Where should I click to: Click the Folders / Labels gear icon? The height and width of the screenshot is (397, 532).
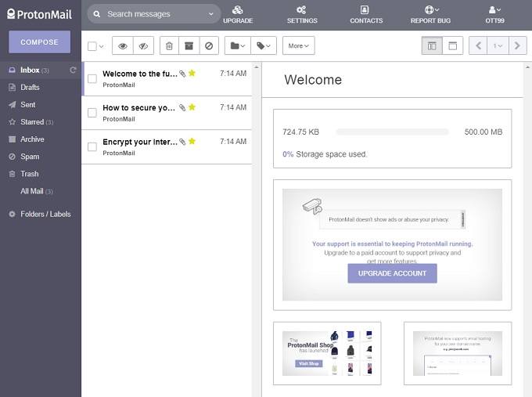[x=12, y=214]
